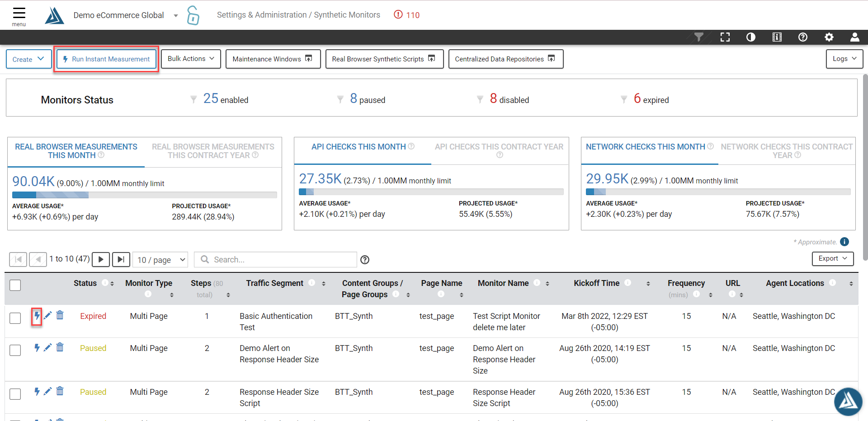Edit the Response Header Size Script row

pyautogui.click(x=48, y=391)
